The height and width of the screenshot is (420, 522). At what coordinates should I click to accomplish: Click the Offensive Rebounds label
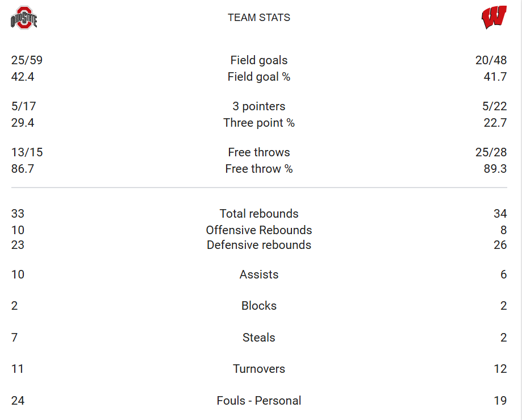tap(259, 230)
